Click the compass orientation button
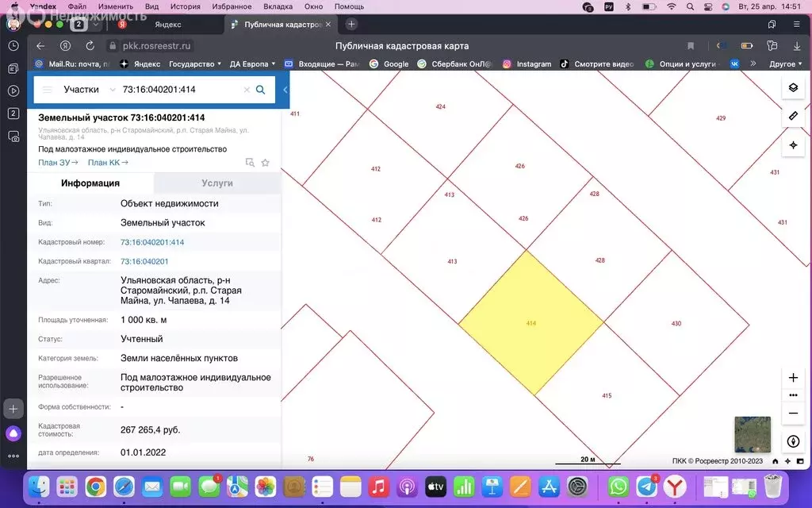812x508 pixels. click(x=793, y=441)
